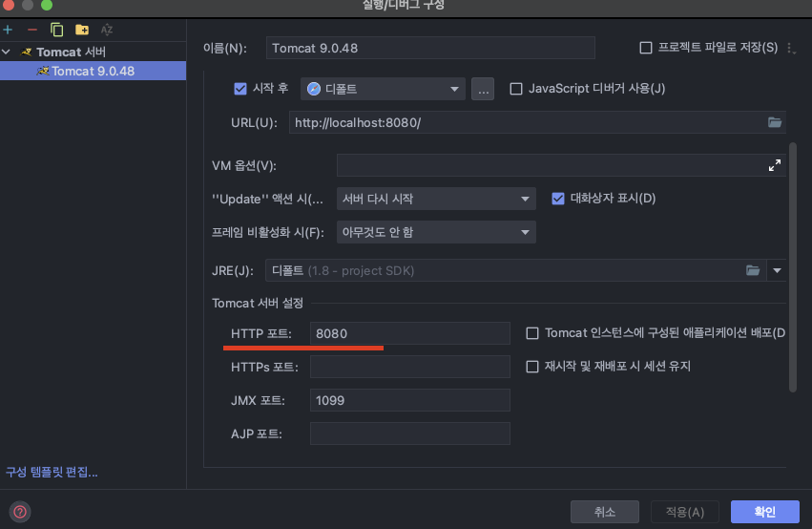The height and width of the screenshot is (529, 812).
Task: Enable Tomcat 인스턴스에 구성된 애플리케이션 배포 checkbox
Action: point(532,333)
